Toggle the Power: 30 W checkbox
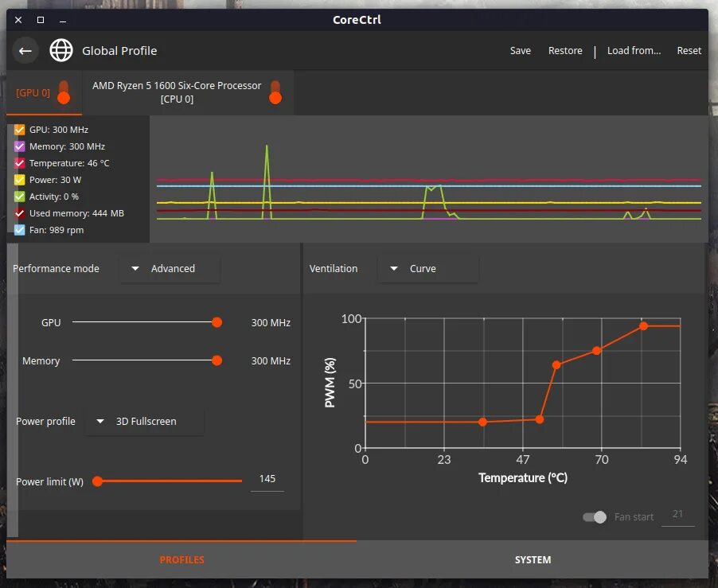The width and height of the screenshot is (718, 588). [20, 180]
